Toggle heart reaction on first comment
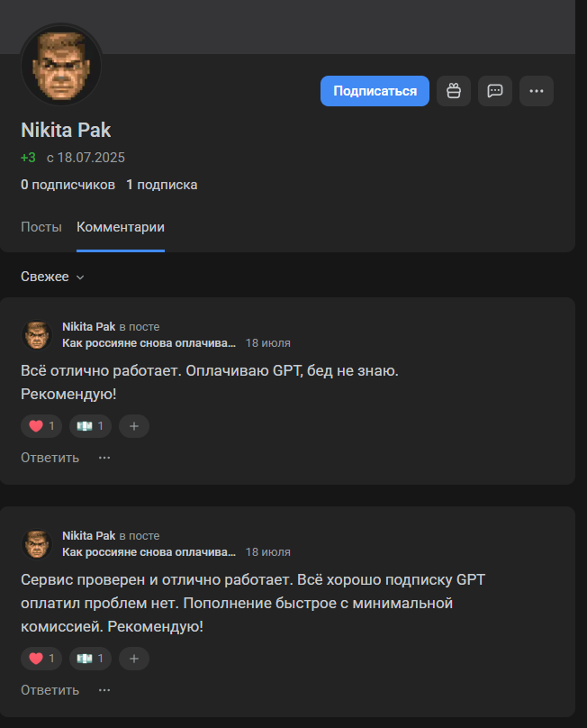 tap(42, 426)
